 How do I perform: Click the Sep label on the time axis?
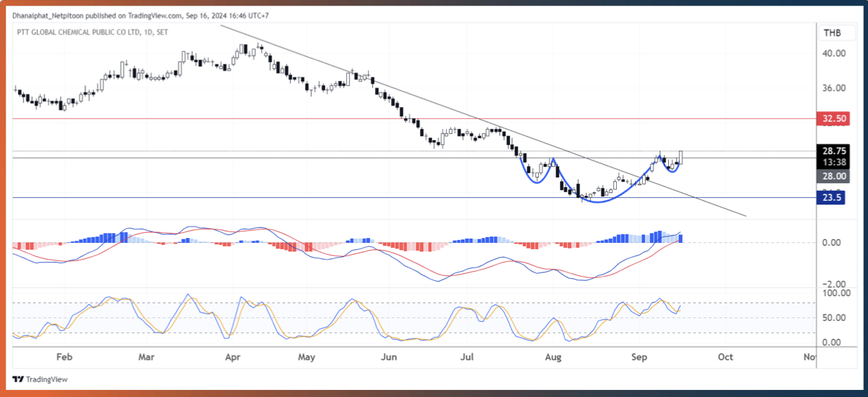639,357
